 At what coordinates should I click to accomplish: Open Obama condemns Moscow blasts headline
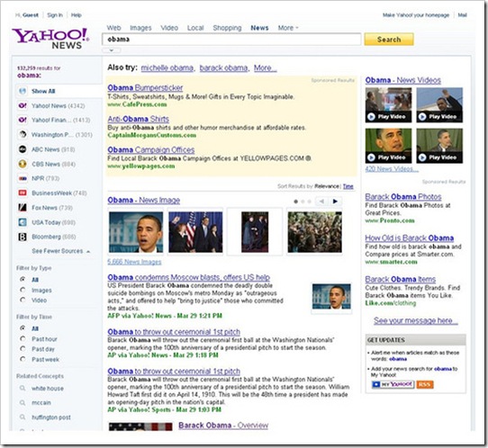coord(188,277)
